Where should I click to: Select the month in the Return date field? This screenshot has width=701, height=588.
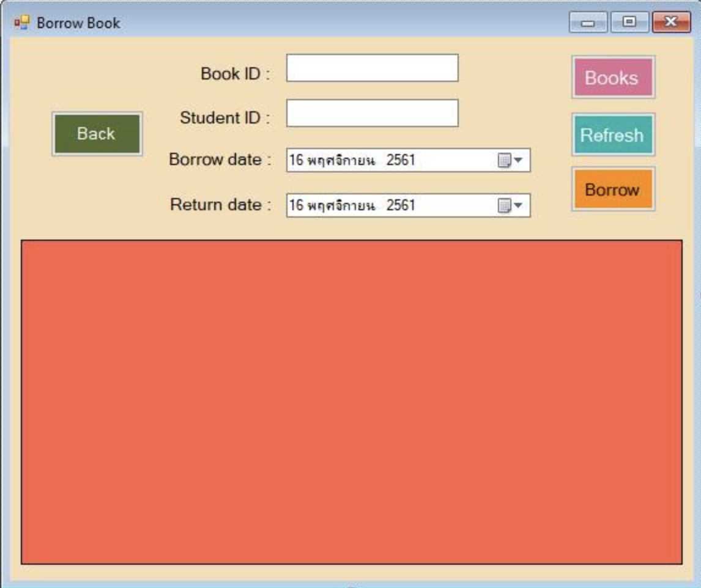(x=341, y=206)
